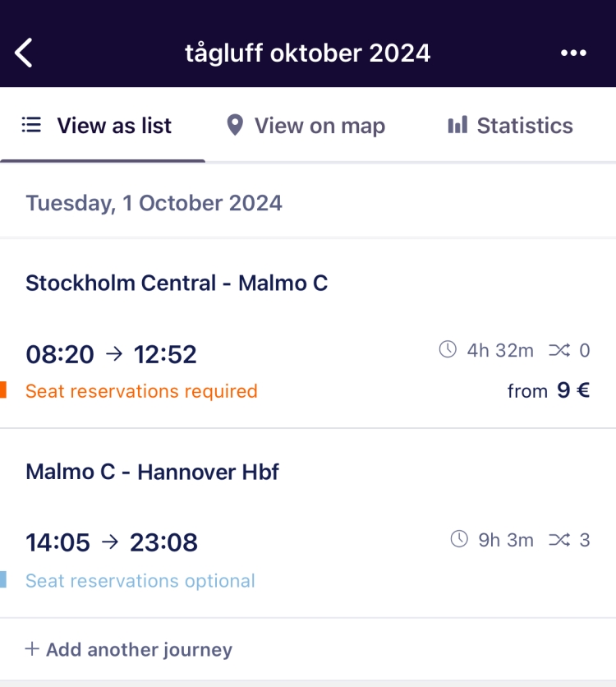This screenshot has height=687, width=616.
Task: Tap transfers icon showing 3 changes
Action: pyautogui.click(x=559, y=540)
